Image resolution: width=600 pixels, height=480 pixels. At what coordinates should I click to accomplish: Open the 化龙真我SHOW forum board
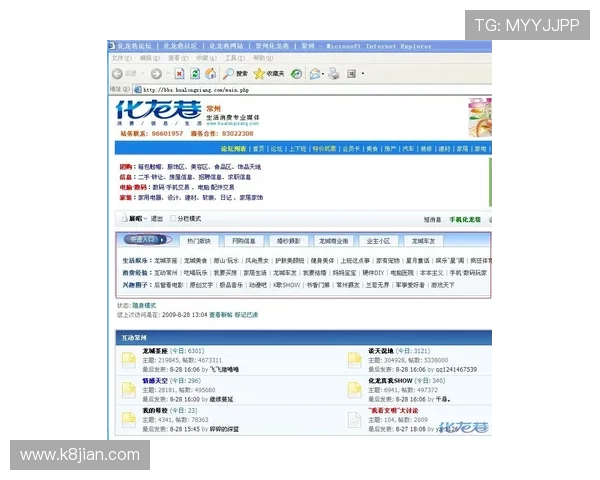pos(390,381)
